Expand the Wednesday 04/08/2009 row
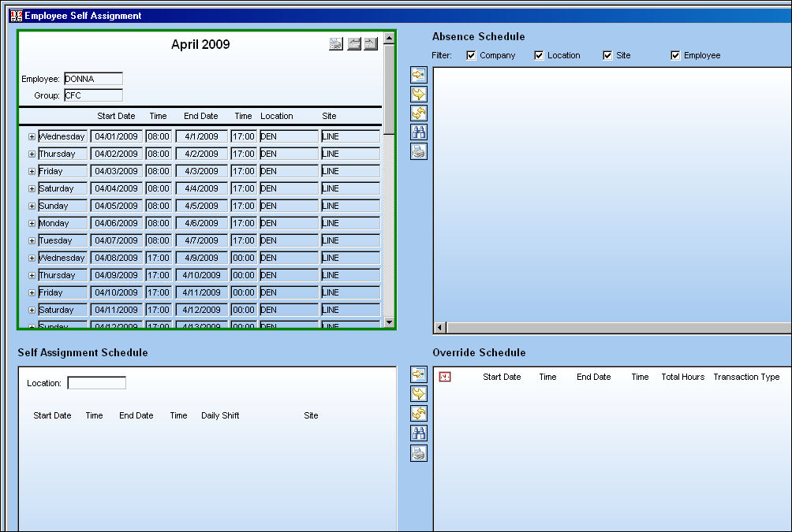 click(x=32, y=258)
